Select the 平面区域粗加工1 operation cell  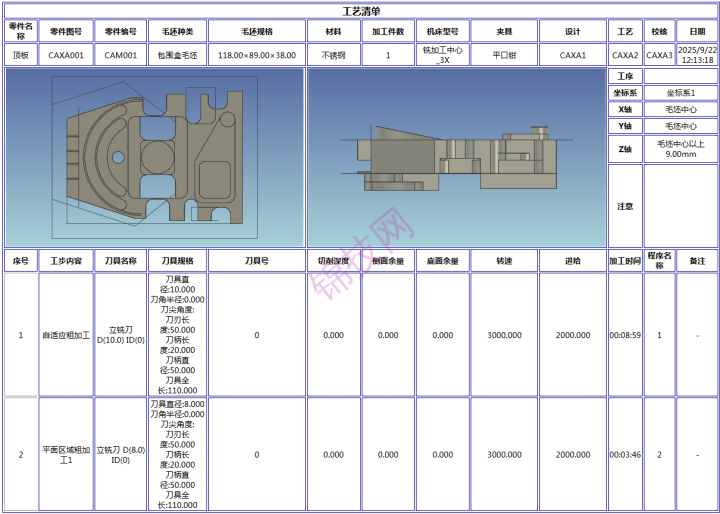[x=66, y=455]
